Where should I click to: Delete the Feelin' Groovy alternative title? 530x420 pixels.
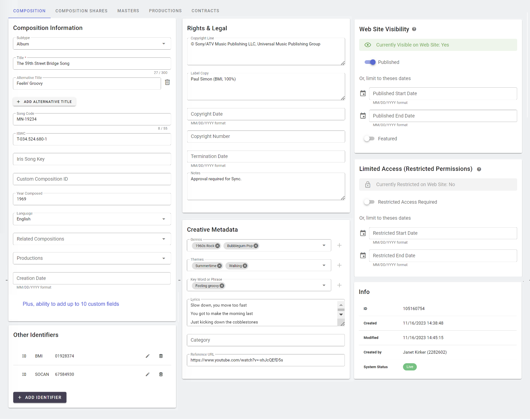click(x=167, y=82)
